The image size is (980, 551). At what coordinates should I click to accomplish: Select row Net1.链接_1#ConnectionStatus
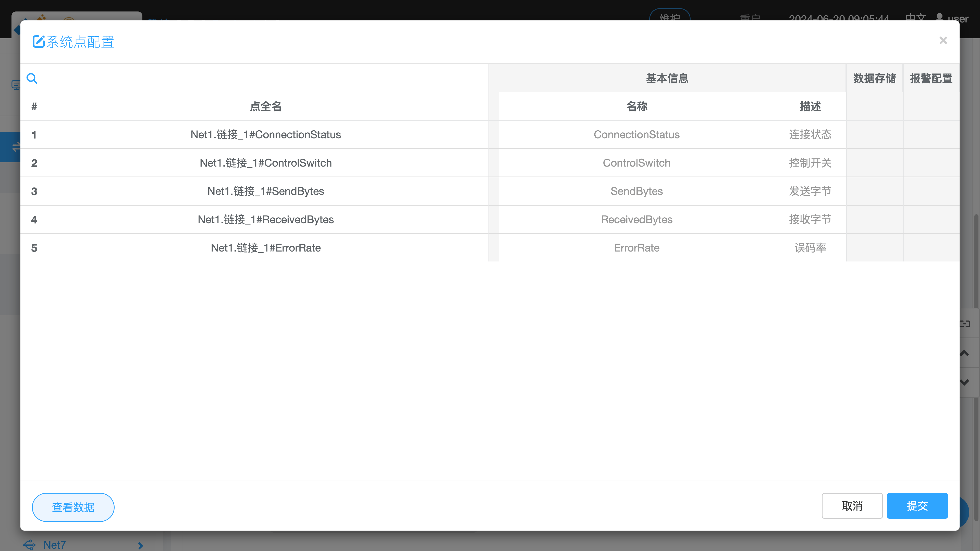(x=265, y=135)
